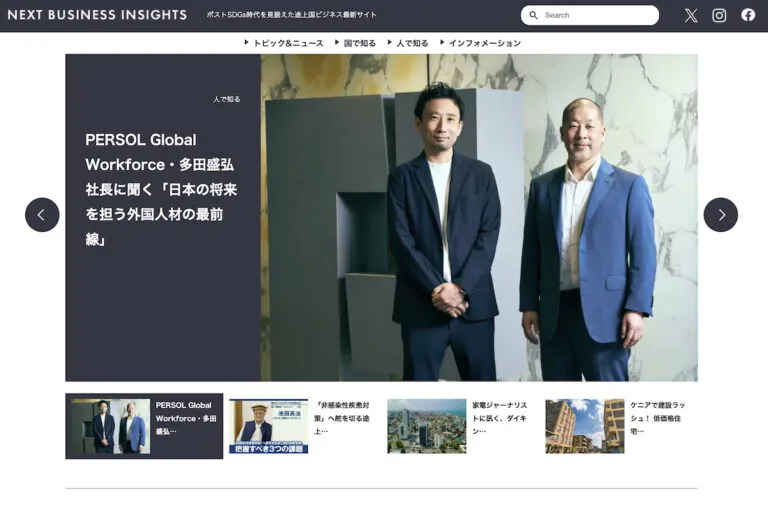768x512 pixels.
Task: Select the city skyline thumbnail
Action: coord(427,426)
